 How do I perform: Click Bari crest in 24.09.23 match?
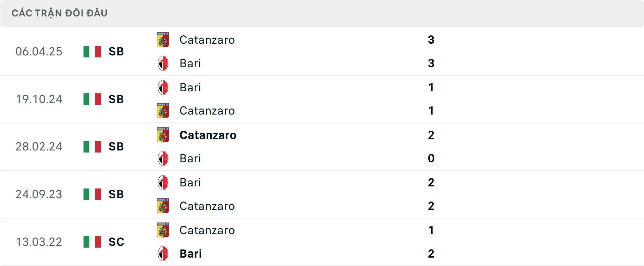(x=163, y=182)
